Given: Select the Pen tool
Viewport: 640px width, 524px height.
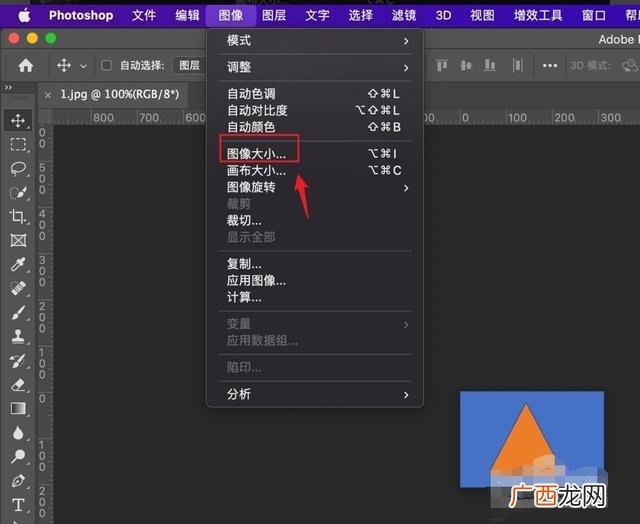Looking at the screenshot, I should [x=18, y=480].
